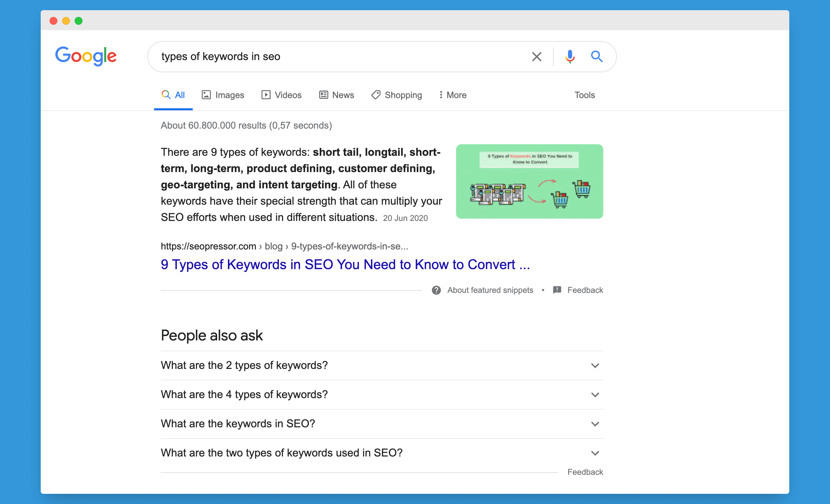Viewport: 830px width, 504px height.
Task: Click the three-dot More icon
Action: coord(441,95)
